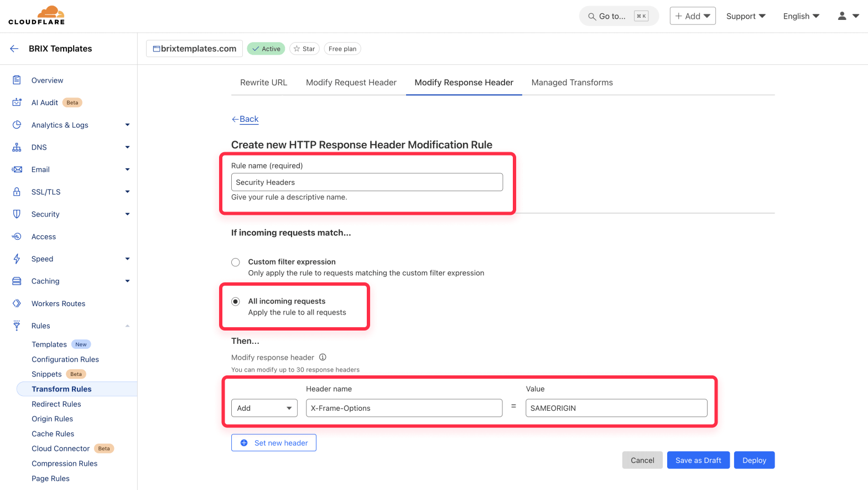Click the window icon beside brixtemplates.com
The height and width of the screenshot is (490, 868).
tap(157, 49)
